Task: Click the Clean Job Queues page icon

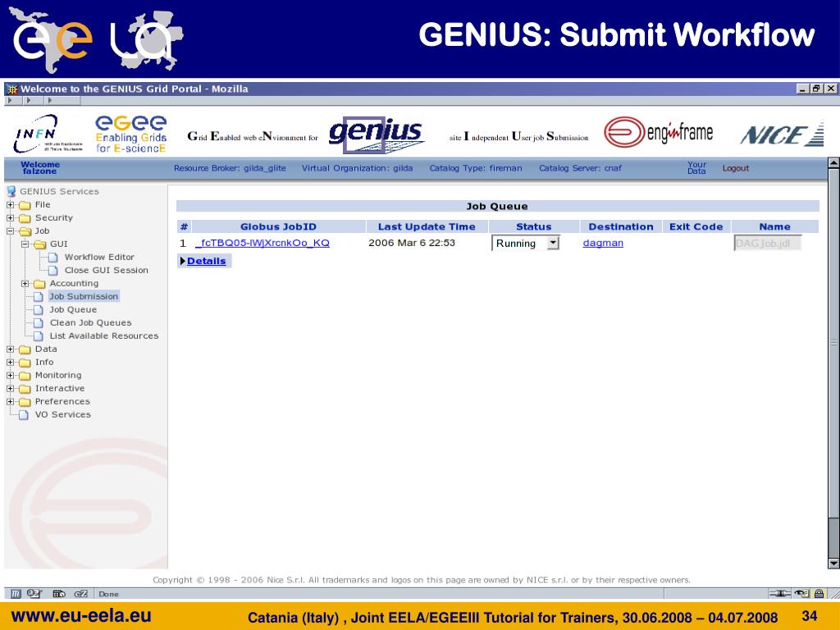Action: tap(38, 323)
